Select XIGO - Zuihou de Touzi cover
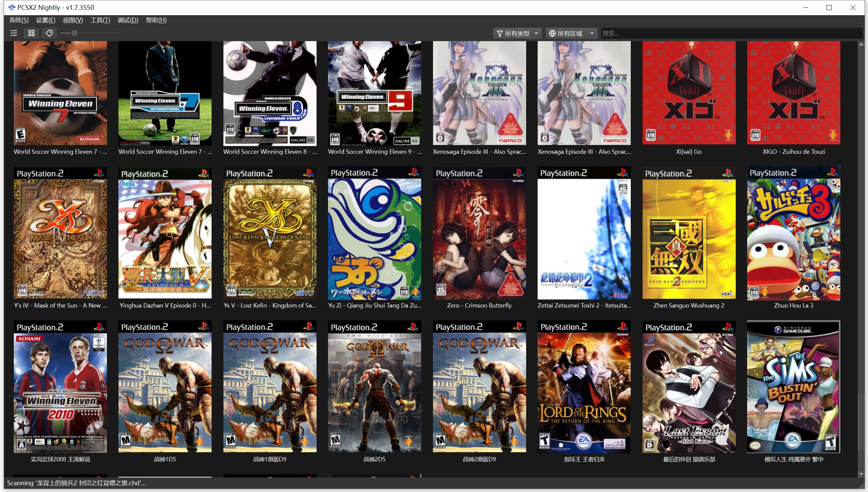Viewport: 868px width, 492px height. (794, 93)
